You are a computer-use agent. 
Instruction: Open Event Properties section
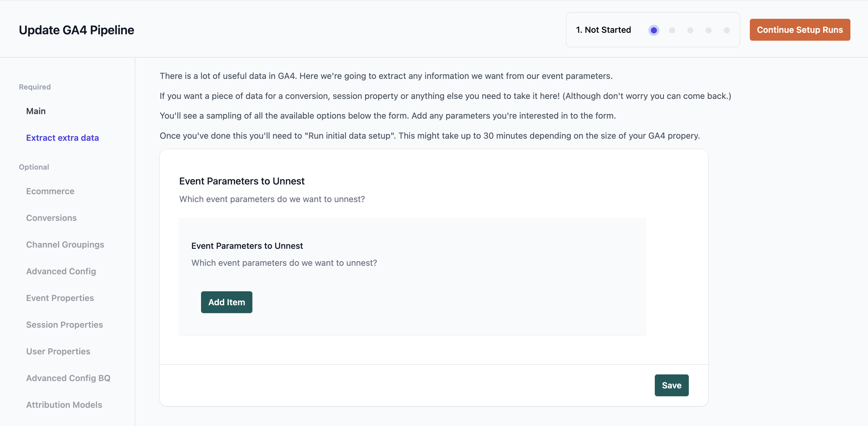60,298
